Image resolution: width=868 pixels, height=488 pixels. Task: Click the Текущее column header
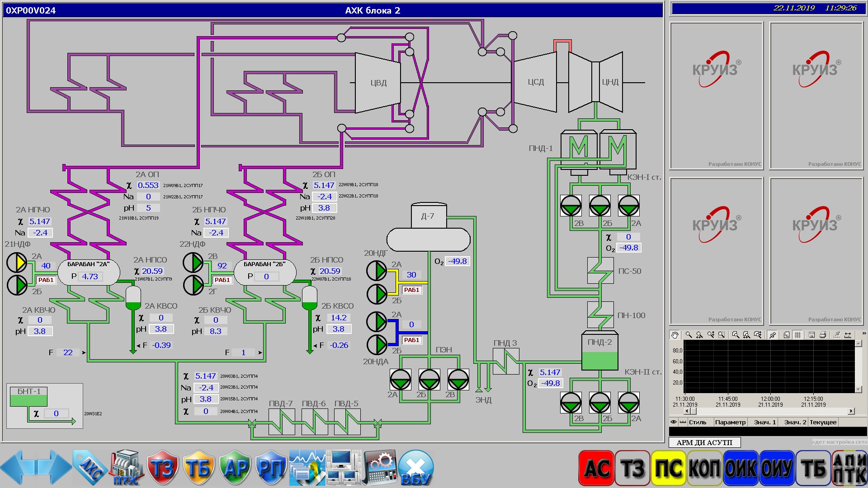click(x=823, y=422)
